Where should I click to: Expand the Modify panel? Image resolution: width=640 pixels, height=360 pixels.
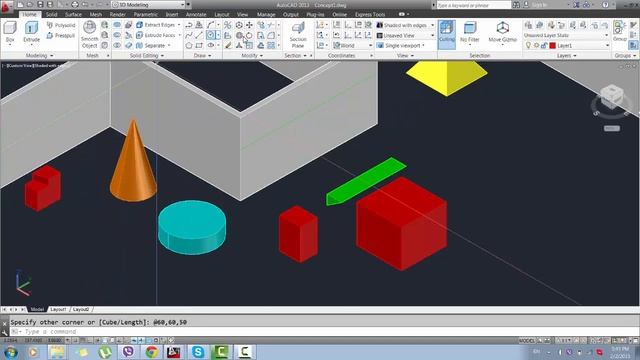252,55
